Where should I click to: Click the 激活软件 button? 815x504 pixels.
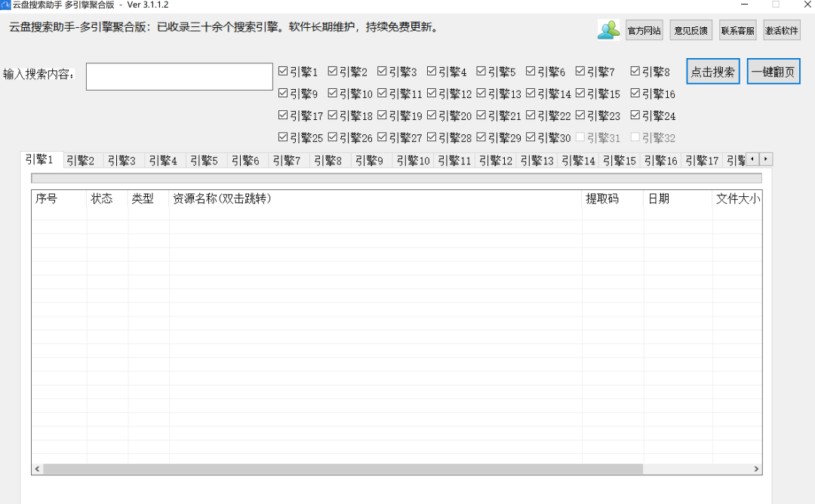point(782,30)
